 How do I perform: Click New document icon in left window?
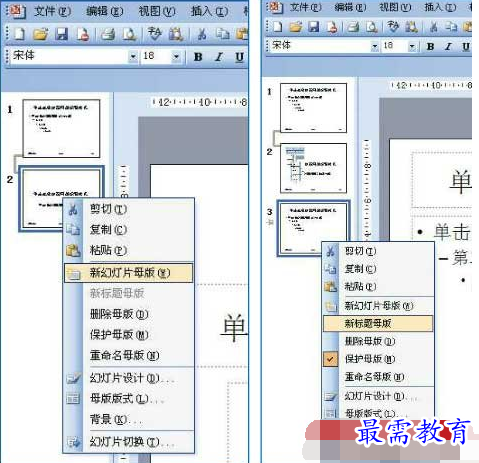pyautogui.click(x=19, y=33)
